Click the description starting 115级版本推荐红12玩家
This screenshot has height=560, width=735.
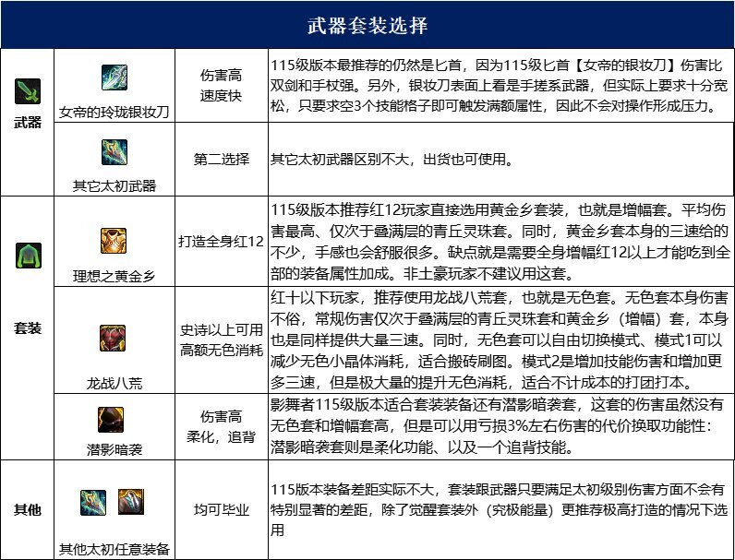click(500, 242)
